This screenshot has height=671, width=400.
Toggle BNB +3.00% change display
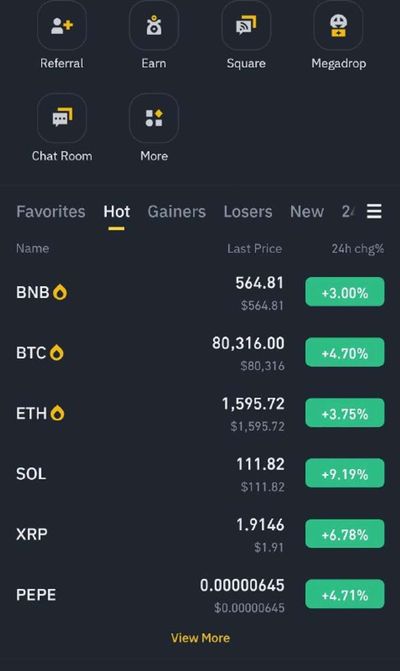click(345, 292)
